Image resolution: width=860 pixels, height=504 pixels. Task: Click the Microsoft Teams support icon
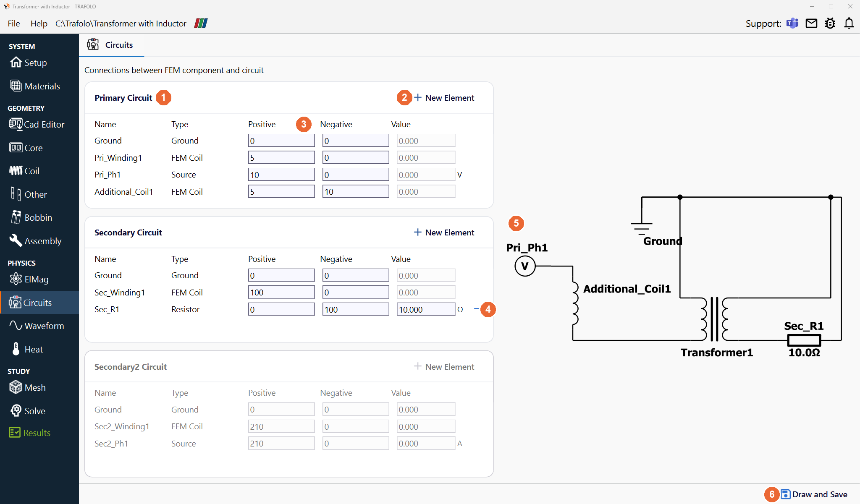pyautogui.click(x=792, y=23)
